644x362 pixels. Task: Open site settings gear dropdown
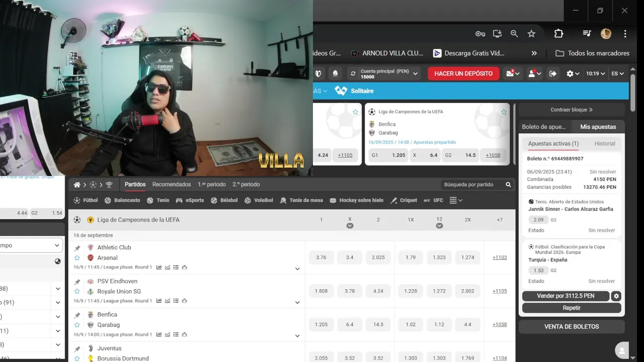pyautogui.click(x=573, y=73)
